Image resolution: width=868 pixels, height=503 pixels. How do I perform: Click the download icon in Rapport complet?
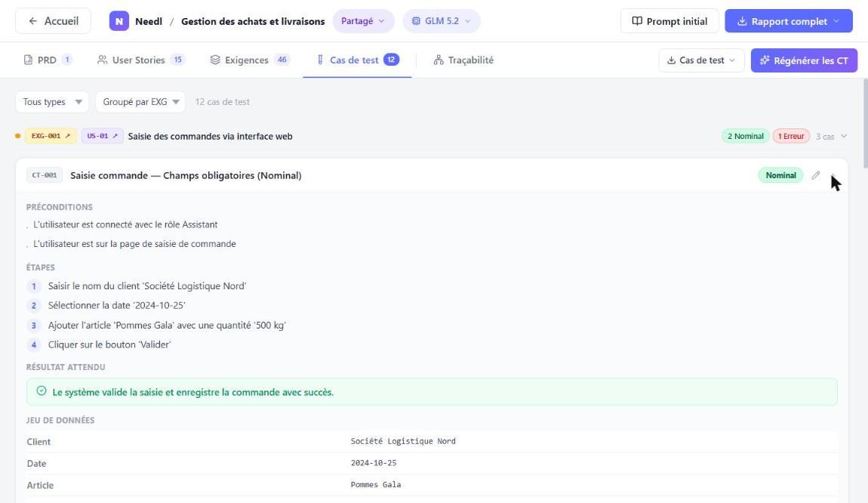[x=742, y=22]
